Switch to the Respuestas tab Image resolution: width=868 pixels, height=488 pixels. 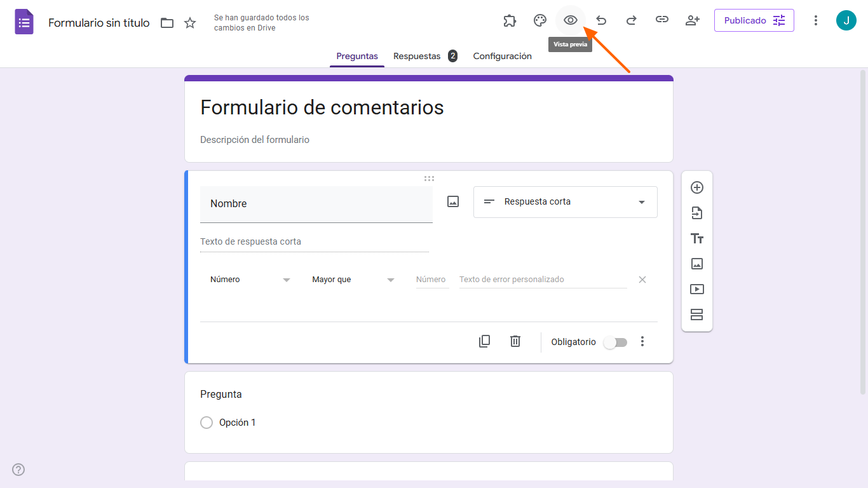pyautogui.click(x=417, y=56)
